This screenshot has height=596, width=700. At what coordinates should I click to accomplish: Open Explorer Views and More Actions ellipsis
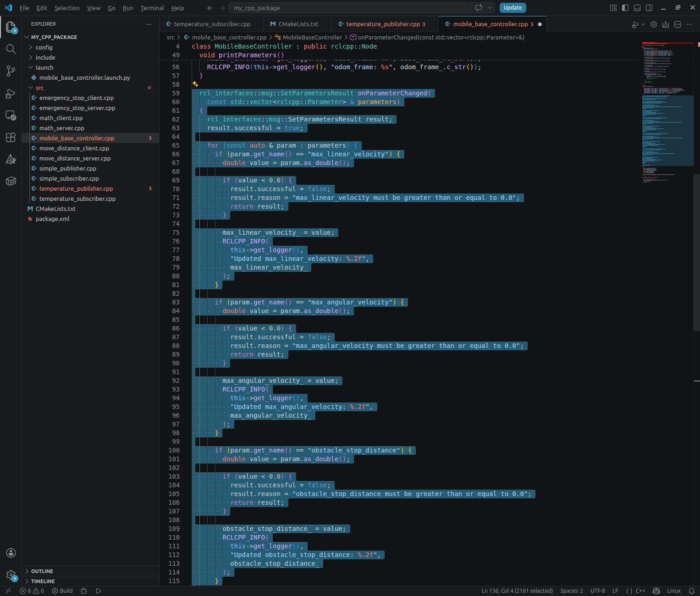(x=148, y=24)
